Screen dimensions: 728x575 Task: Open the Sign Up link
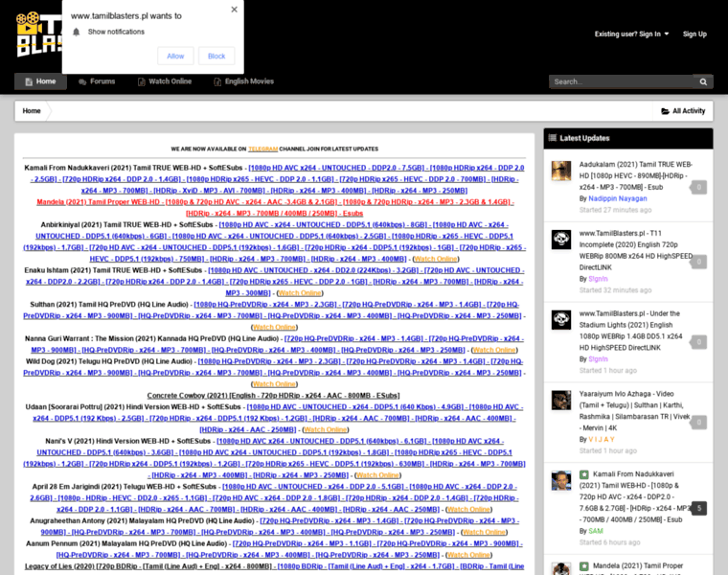(694, 34)
